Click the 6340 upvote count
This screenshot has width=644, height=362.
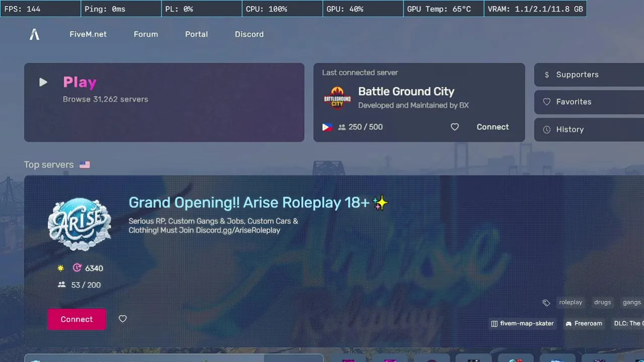pos(94,268)
